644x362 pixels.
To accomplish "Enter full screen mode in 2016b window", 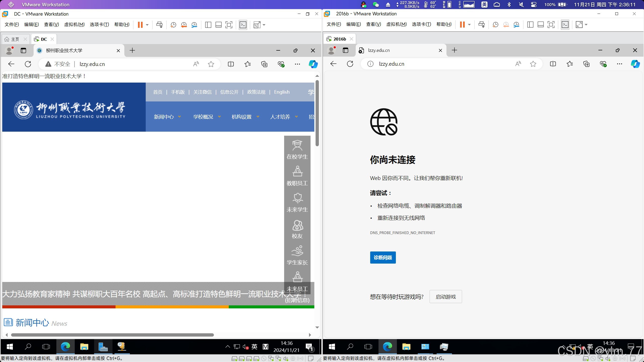I will pos(551,24).
